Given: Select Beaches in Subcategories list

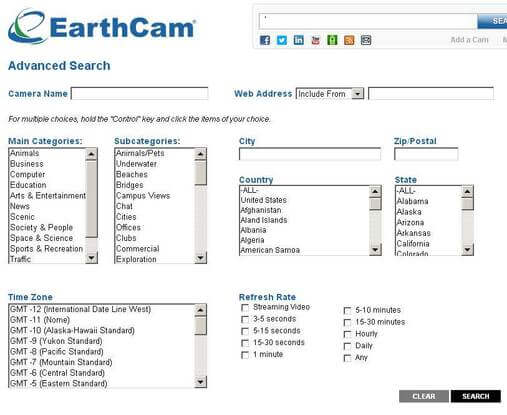Looking at the screenshot, I should pos(132,174).
